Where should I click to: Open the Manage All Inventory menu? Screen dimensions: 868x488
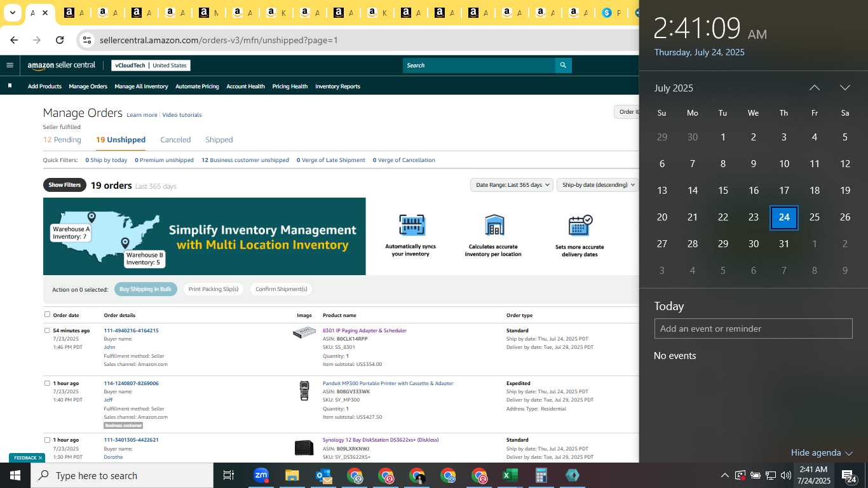141,86
